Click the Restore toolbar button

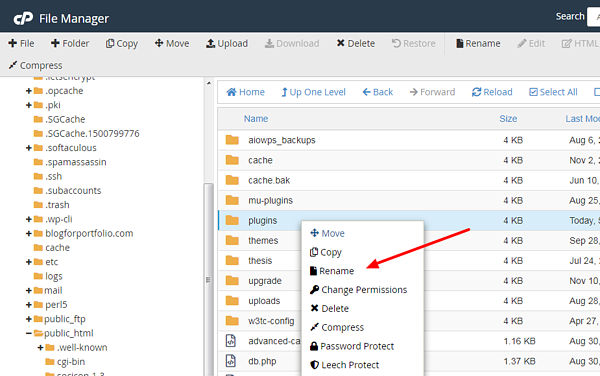point(414,44)
